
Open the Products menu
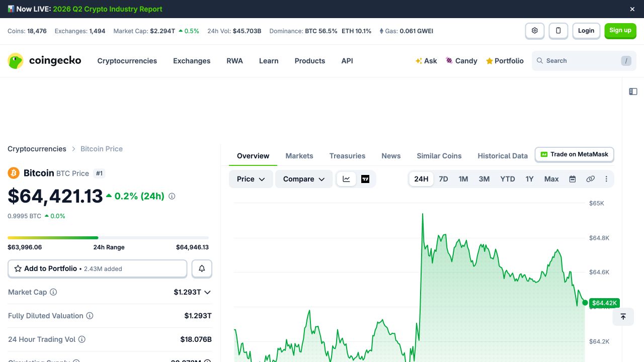[x=310, y=61]
